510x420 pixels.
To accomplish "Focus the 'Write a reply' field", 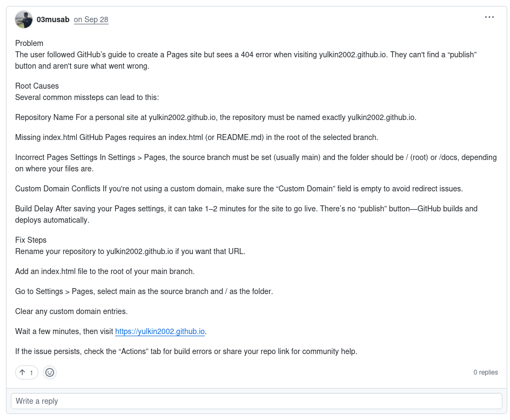I will click(256, 401).
